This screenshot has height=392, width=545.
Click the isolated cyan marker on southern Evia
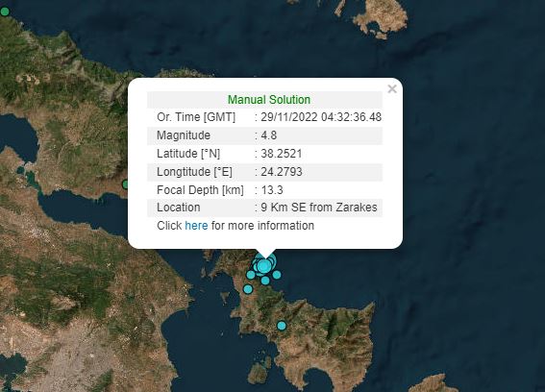point(282,326)
